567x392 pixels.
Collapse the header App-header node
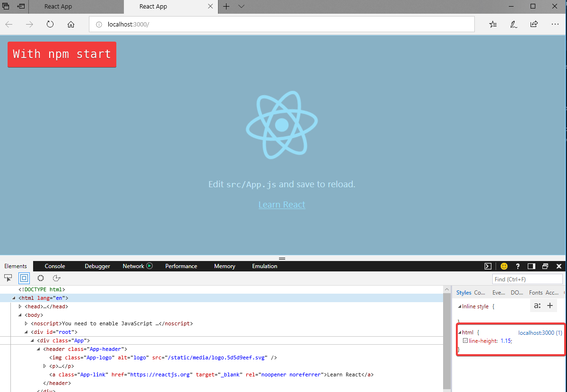coord(38,349)
